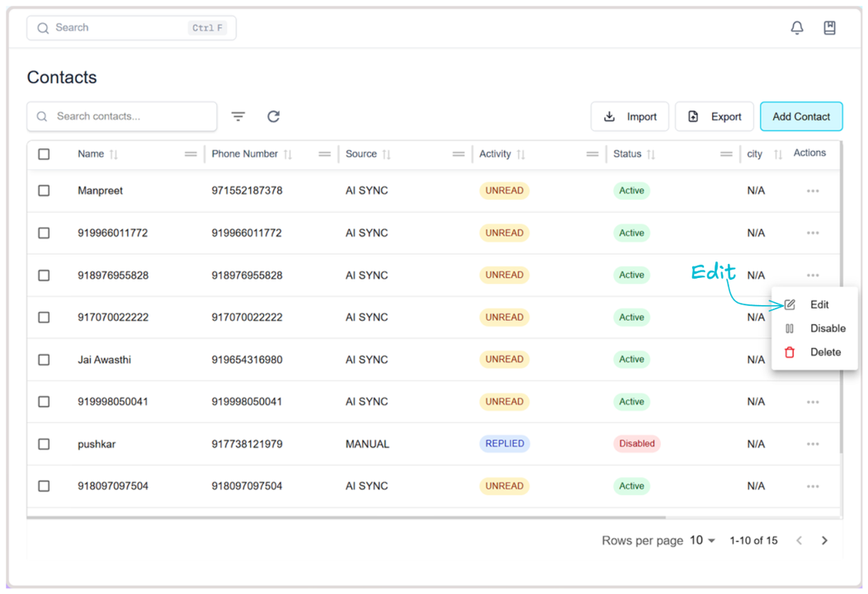The width and height of the screenshot is (868, 594).
Task: Check the Jai Awasthi row checkbox
Action: click(x=45, y=360)
